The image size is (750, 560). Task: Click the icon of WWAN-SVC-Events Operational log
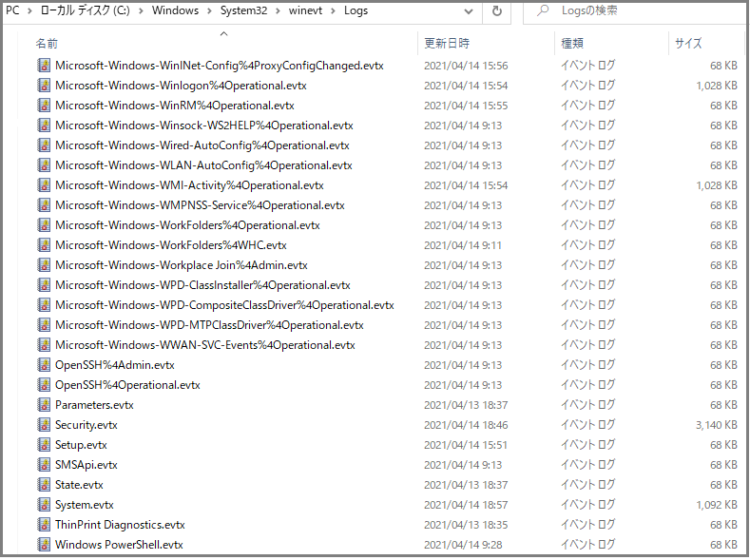[44, 345]
